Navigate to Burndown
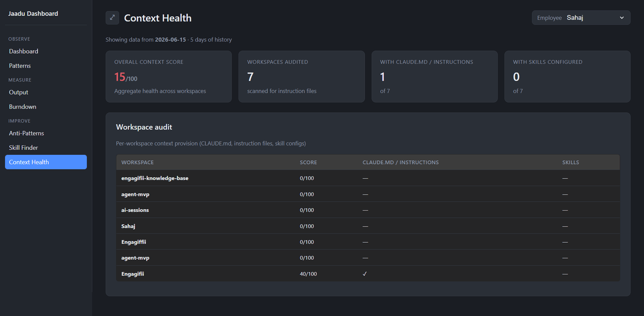 pyautogui.click(x=46, y=106)
